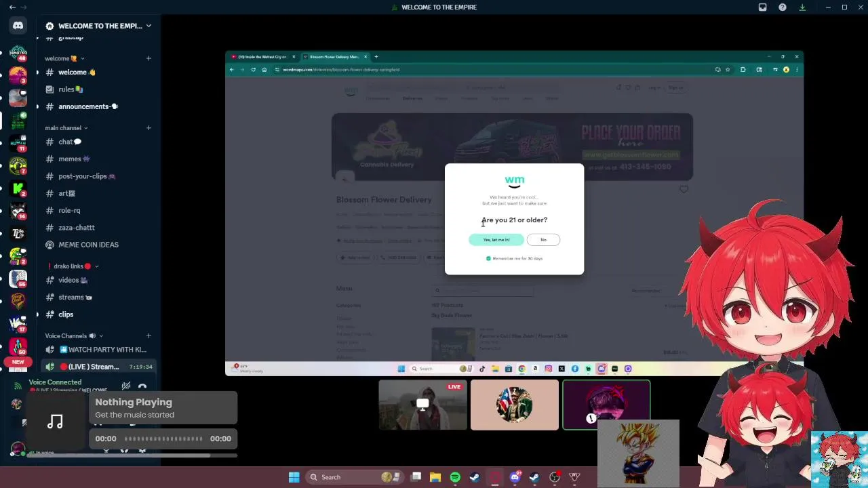Open the announcements channel
Viewport: 868px width, 488px height.
click(98, 106)
